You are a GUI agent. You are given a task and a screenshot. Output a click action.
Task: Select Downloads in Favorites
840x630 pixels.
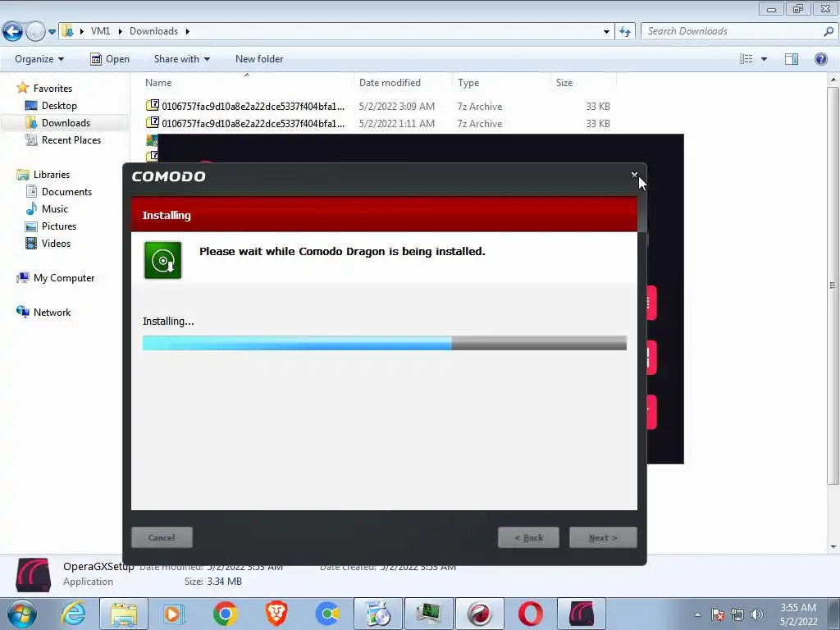coord(66,123)
